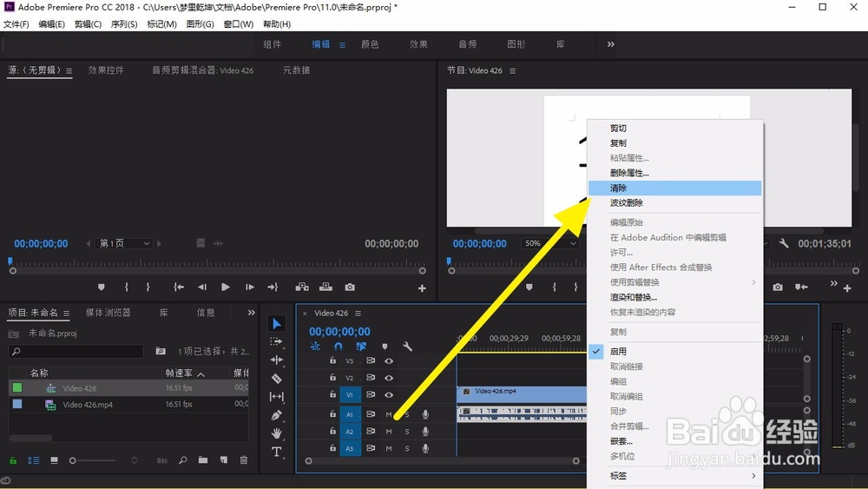This screenshot has width=868, height=489.
Task: Uncheck 启用 in context menu
Action: point(674,351)
